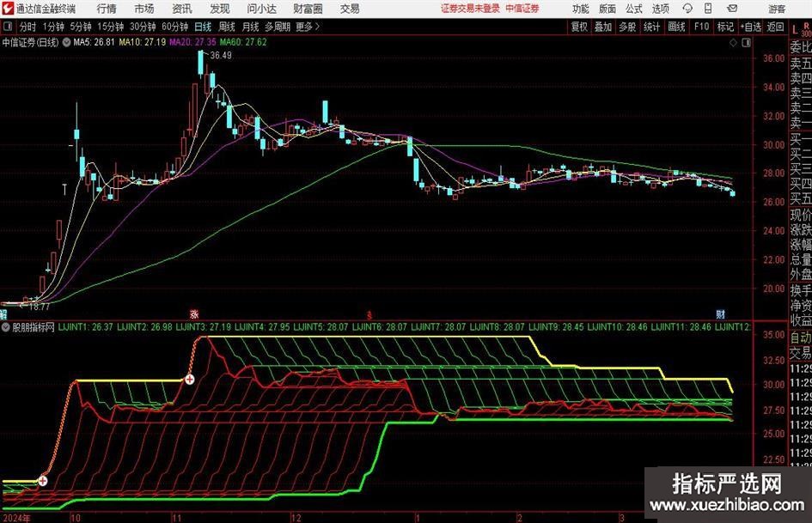Switch to the 周线 weekly tab
The height and width of the screenshot is (523, 812).
pyautogui.click(x=226, y=27)
